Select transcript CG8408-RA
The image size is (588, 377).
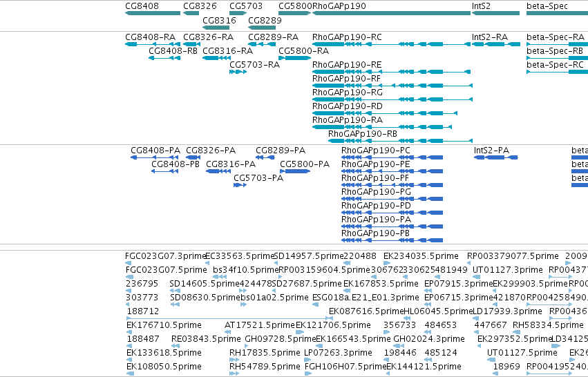(153, 44)
